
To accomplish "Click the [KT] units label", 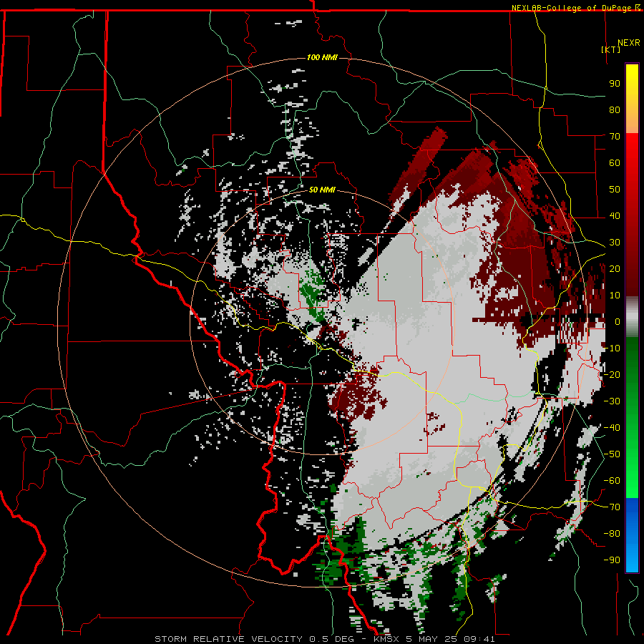I will [610, 49].
